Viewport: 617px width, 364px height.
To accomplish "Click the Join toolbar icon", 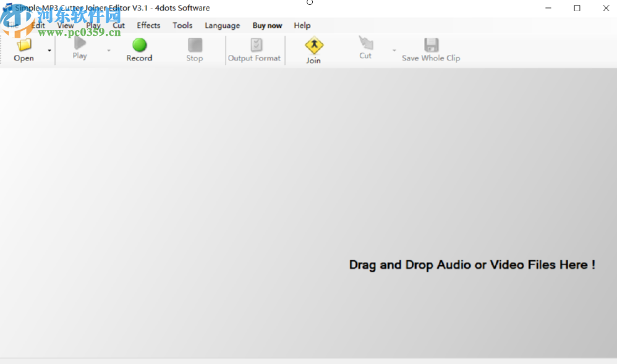I will pyautogui.click(x=313, y=45).
